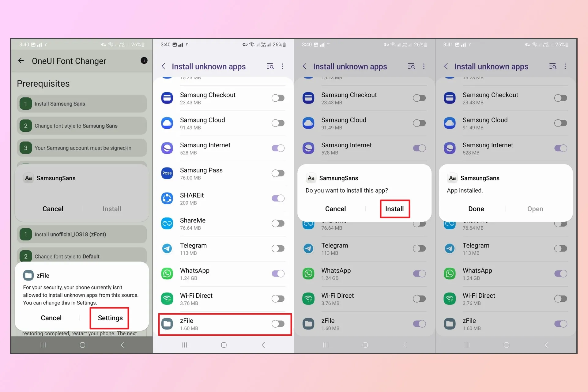Tap the Home navigation button on the undimmed screen

[224, 345]
